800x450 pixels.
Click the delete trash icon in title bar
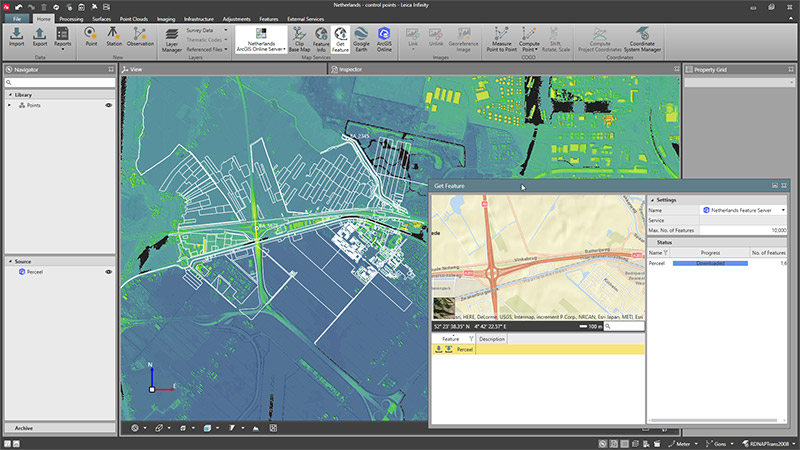(44, 7)
